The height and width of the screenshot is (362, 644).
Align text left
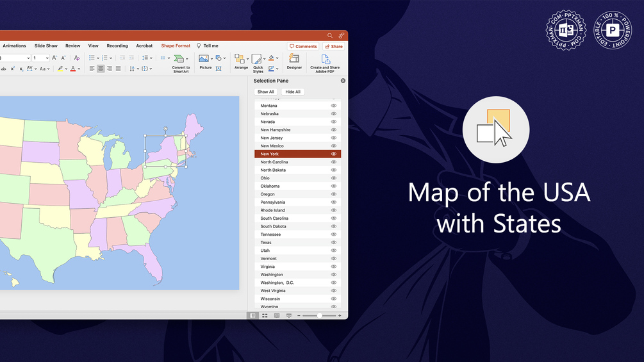[x=92, y=69]
